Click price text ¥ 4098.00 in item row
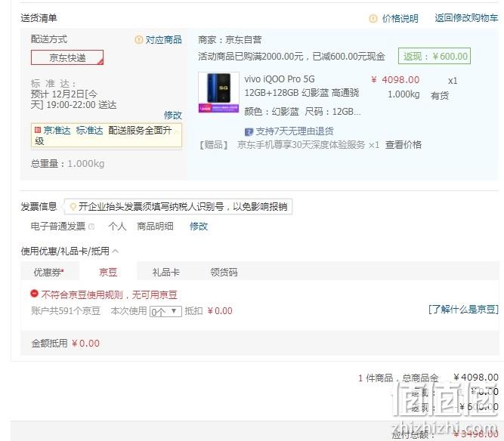This screenshot has width=504, height=441. [395, 79]
